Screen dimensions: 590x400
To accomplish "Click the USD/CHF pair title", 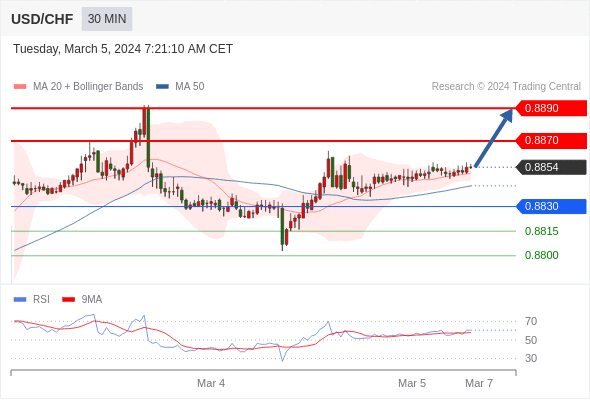I will [42, 19].
